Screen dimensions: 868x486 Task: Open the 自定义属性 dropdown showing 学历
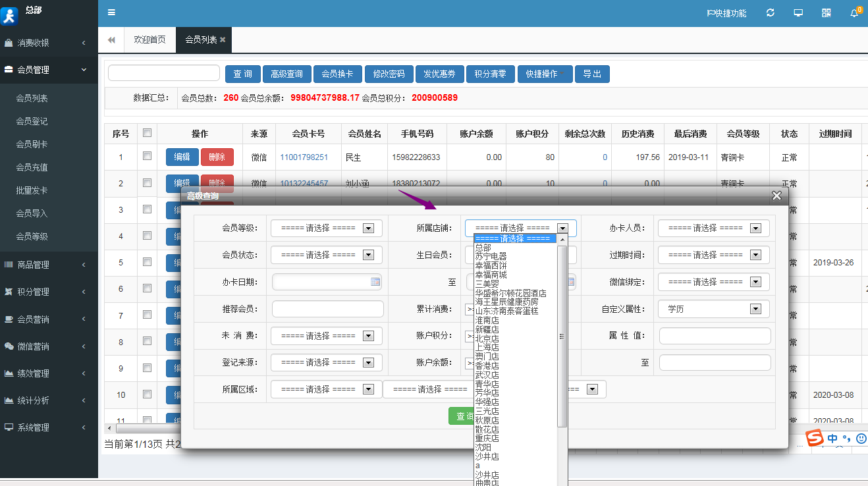[713, 309]
